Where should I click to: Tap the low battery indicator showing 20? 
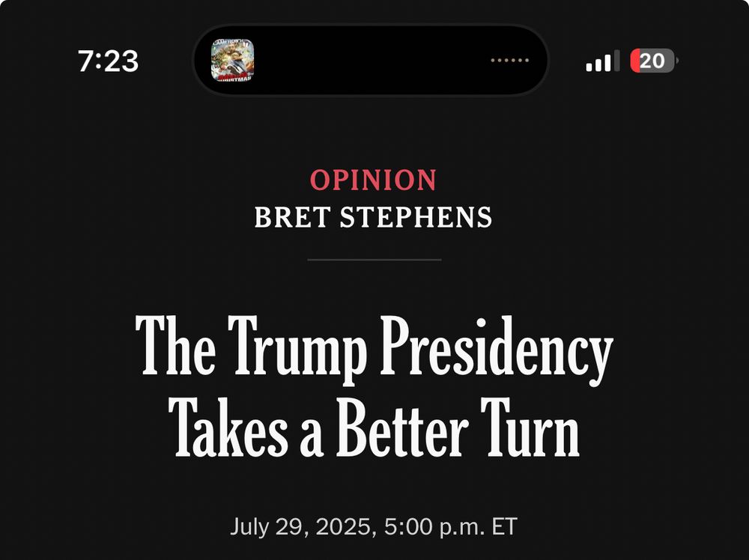coord(654,61)
